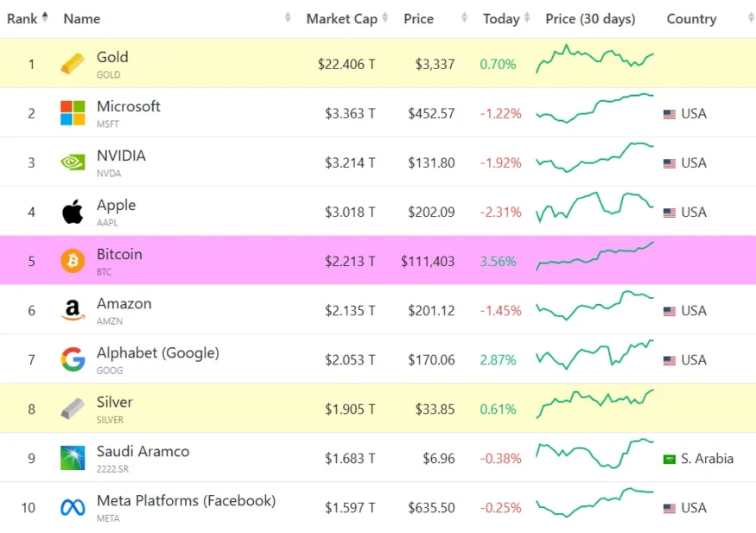Click Amazon market cap $2.135 T
756x533 pixels.
pos(350,311)
